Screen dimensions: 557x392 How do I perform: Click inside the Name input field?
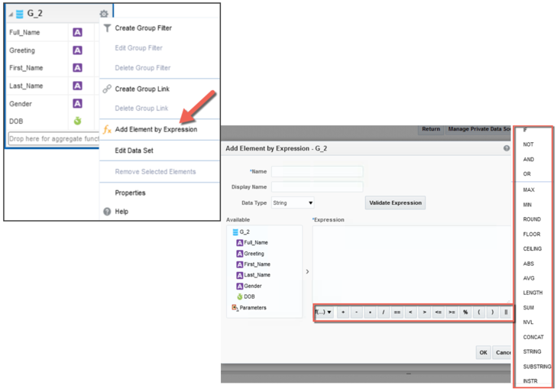[x=317, y=172]
